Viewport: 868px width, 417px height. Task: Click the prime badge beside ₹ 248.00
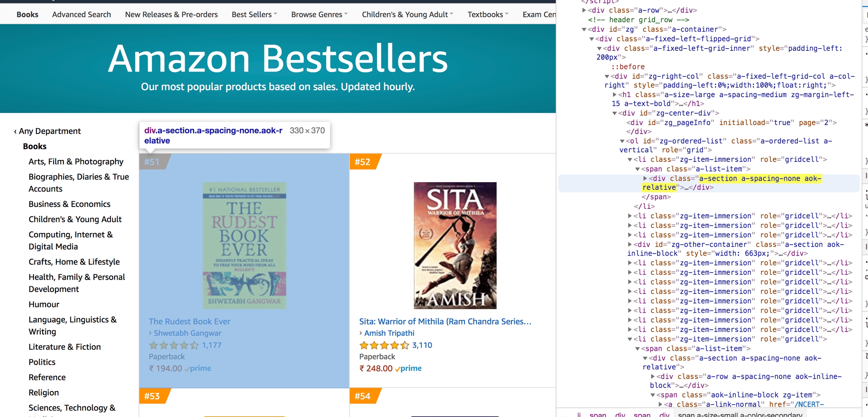point(408,368)
